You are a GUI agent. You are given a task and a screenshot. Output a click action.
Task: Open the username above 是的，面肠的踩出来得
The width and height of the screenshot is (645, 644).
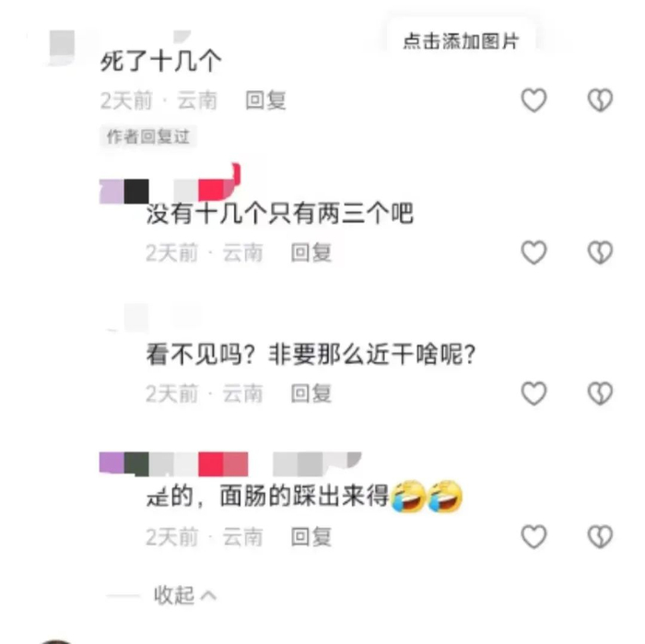click(230, 464)
